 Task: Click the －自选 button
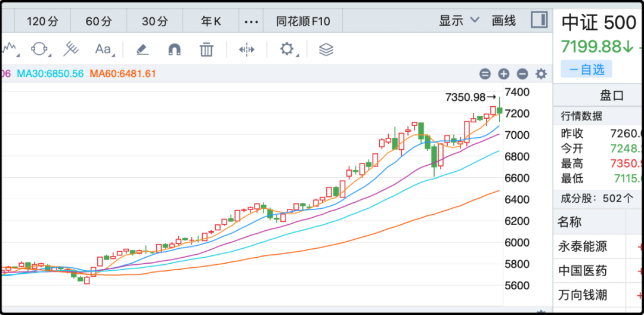point(587,69)
